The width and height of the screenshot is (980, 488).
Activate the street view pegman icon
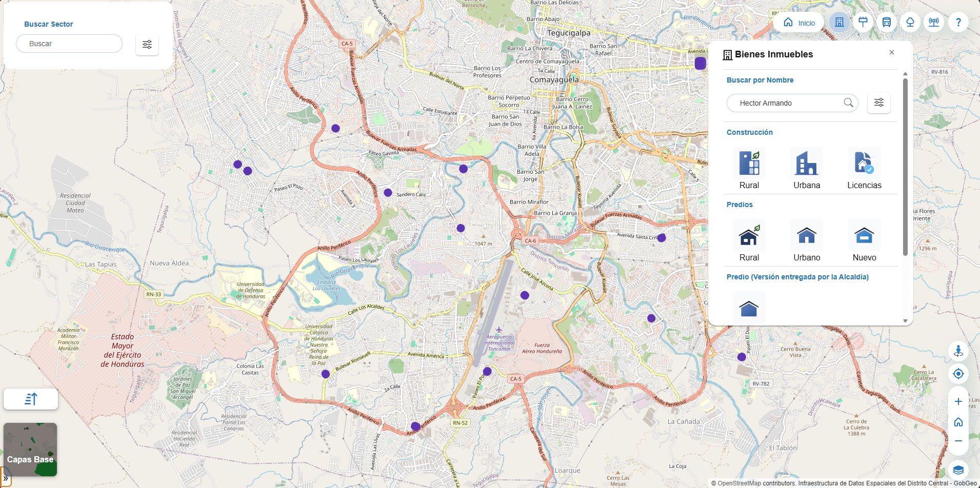(x=958, y=351)
